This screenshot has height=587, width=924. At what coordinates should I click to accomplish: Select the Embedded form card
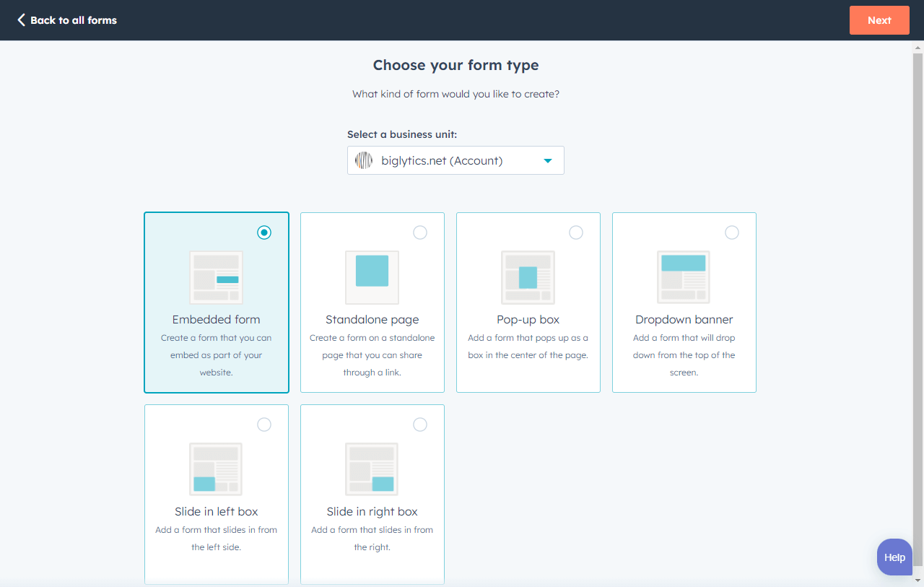pos(216,302)
